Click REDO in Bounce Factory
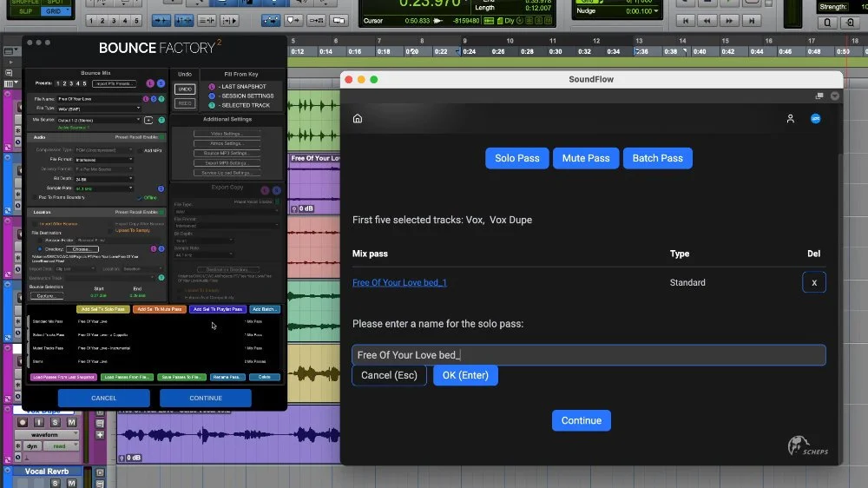 coord(185,103)
